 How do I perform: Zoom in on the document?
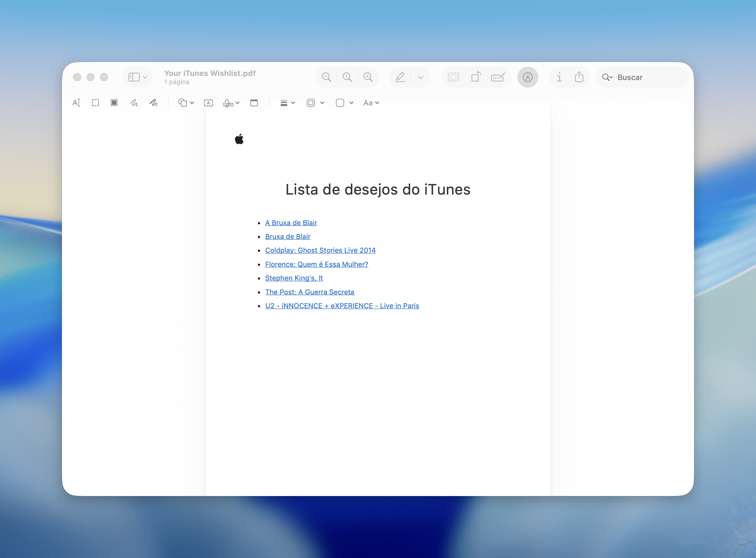368,77
